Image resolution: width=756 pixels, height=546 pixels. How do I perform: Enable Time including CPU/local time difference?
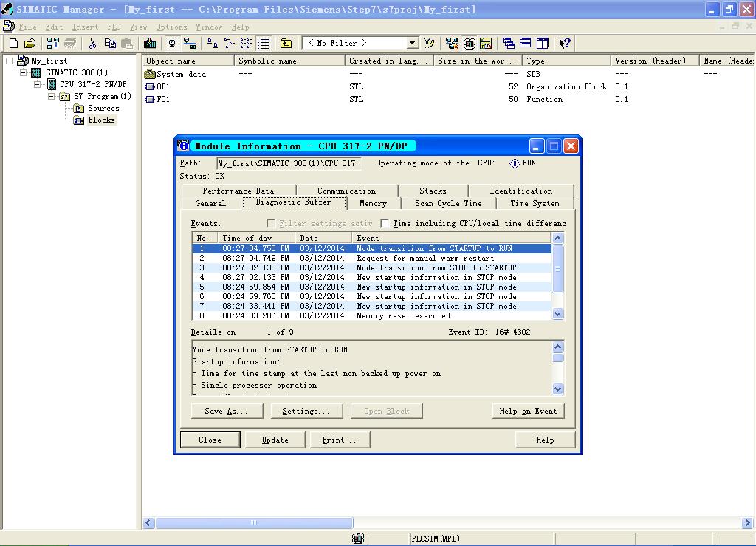pos(385,223)
